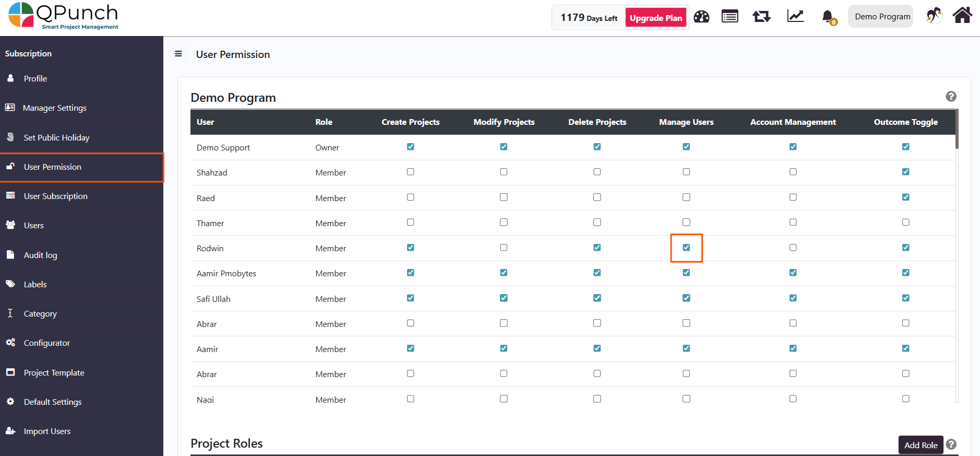The image size is (980, 456).
Task: Uncheck Manage Users for Rodwin
Action: 686,248
